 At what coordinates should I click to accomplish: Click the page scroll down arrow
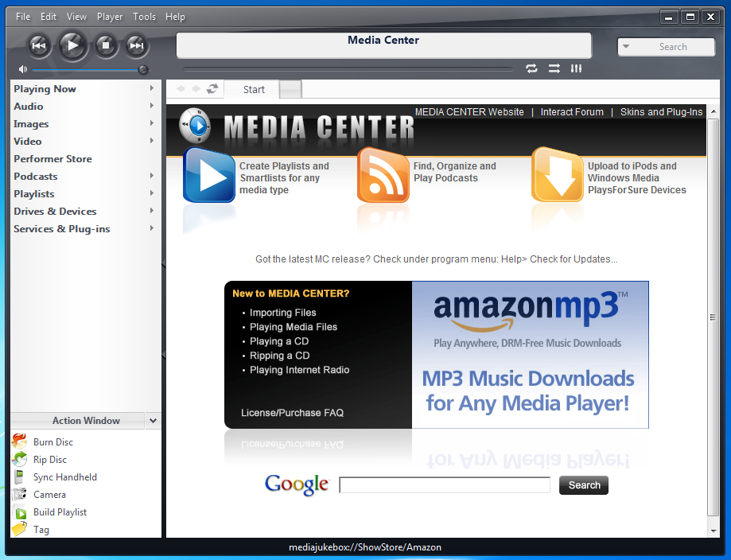pos(714,531)
